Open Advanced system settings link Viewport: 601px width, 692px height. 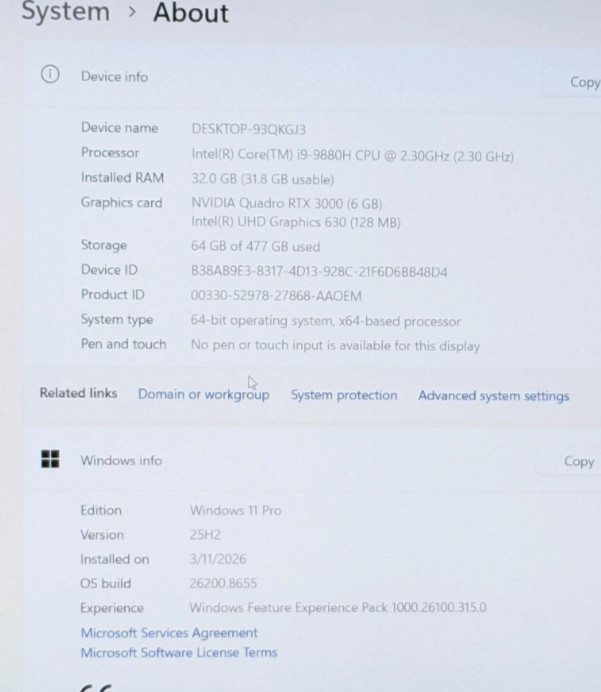click(x=493, y=396)
